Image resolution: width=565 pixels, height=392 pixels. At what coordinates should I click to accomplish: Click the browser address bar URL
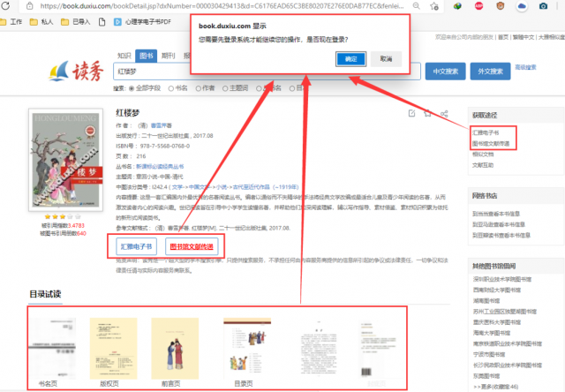pos(222,6)
